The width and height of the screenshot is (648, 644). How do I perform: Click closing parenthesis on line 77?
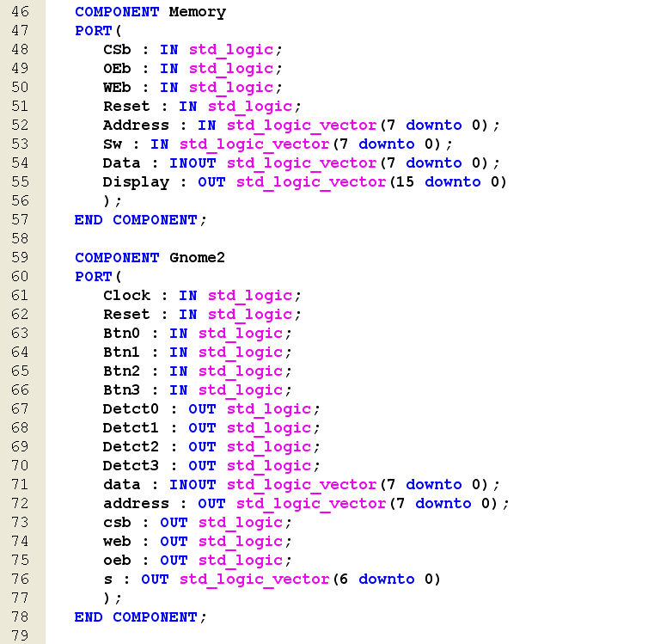point(107,598)
